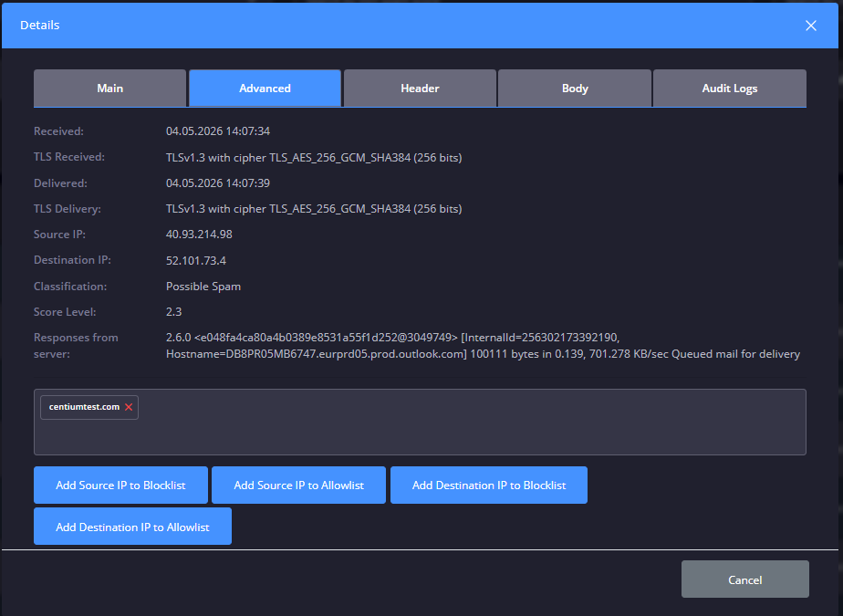Close the Details dialog with the X
This screenshot has height=616, width=843.
pos(811,26)
